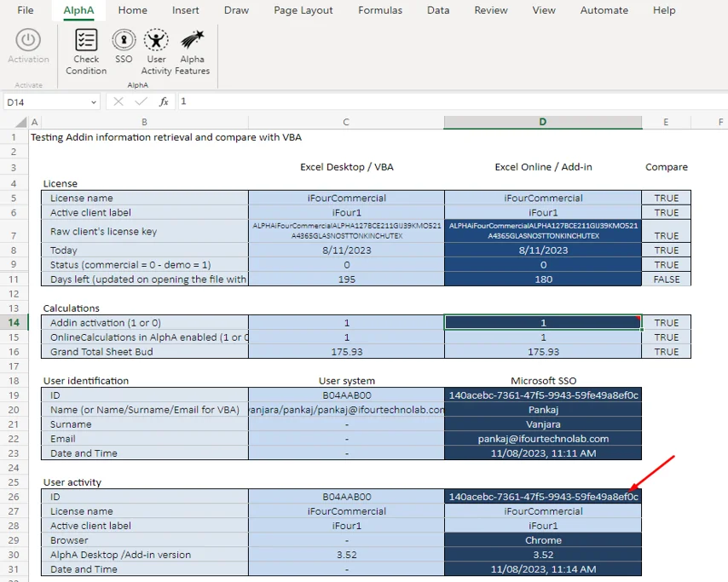Screen dimensions: 728x582
Task: Select the OnlineCalculations row TRUE cell
Action: click(667, 337)
